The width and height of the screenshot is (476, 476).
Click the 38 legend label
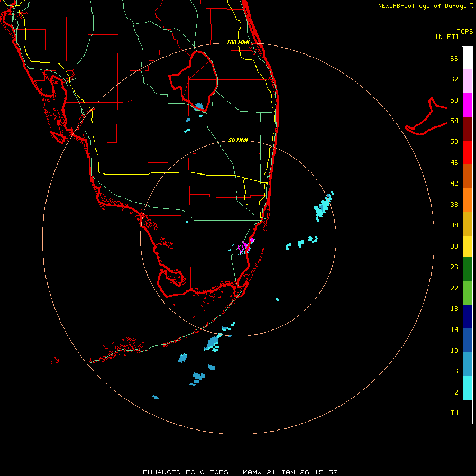[454, 204]
